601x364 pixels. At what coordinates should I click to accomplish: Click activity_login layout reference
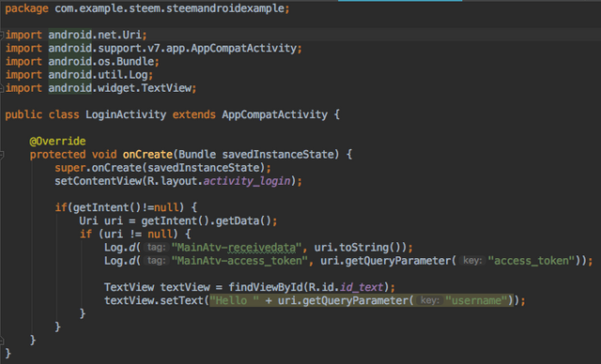[246, 181]
